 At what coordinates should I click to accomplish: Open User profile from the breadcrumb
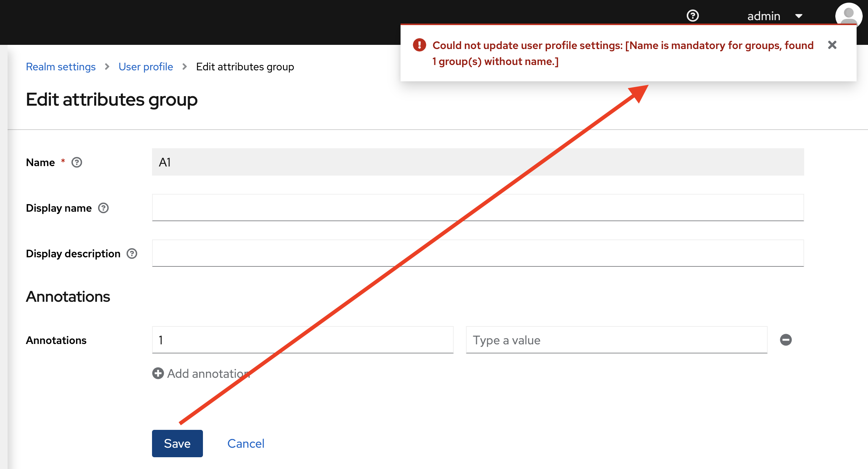click(146, 67)
